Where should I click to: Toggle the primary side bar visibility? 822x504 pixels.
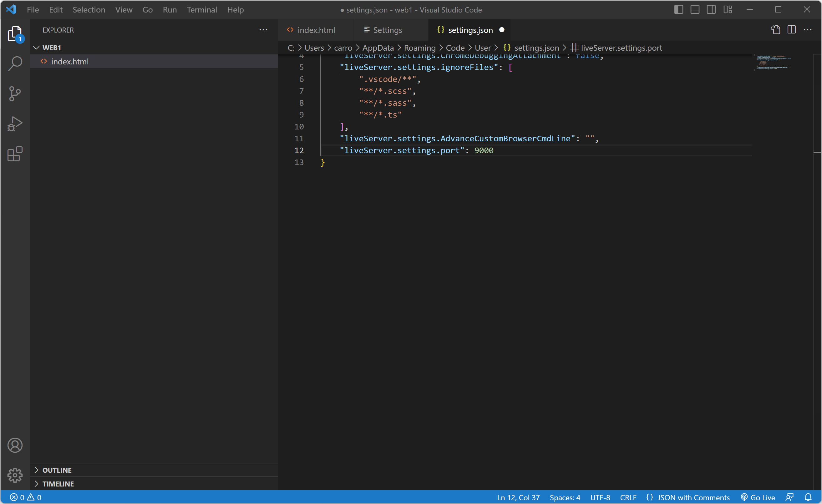[678, 10]
